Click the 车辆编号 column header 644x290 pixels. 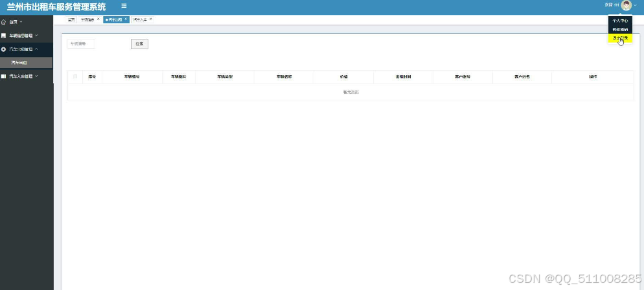coord(132,76)
